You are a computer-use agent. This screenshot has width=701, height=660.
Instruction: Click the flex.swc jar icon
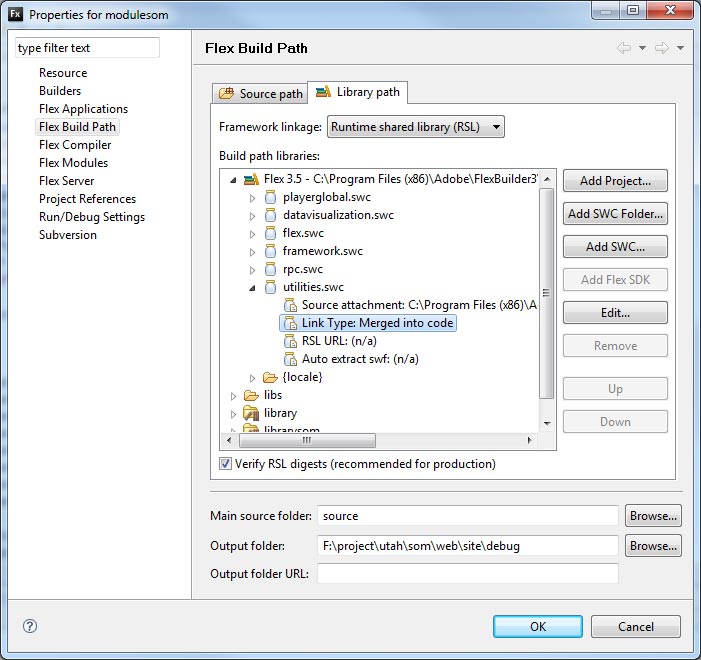pos(270,233)
